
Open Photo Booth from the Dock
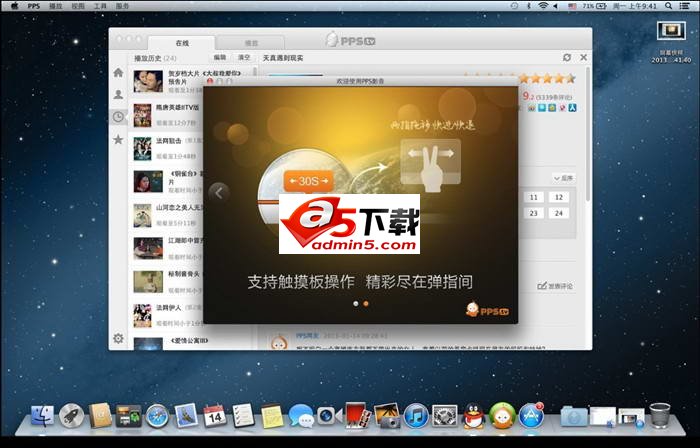[357, 416]
